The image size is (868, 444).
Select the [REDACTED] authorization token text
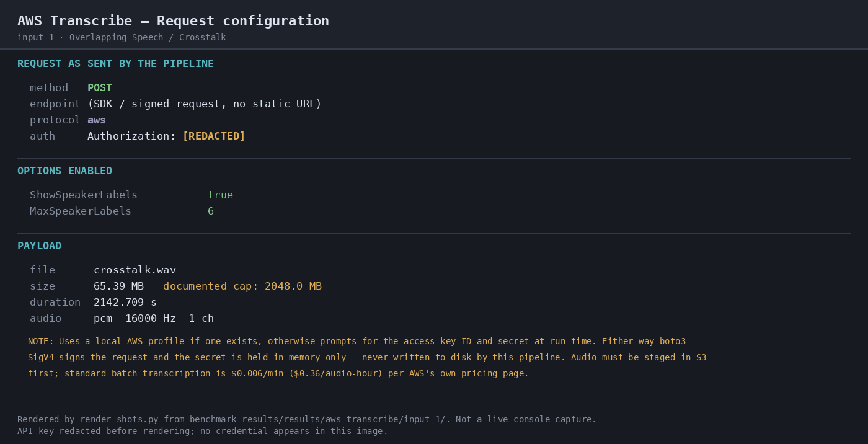point(214,136)
